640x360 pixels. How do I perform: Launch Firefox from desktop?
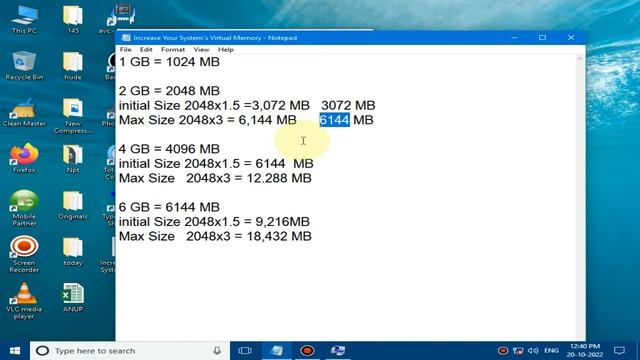(24, 158)
